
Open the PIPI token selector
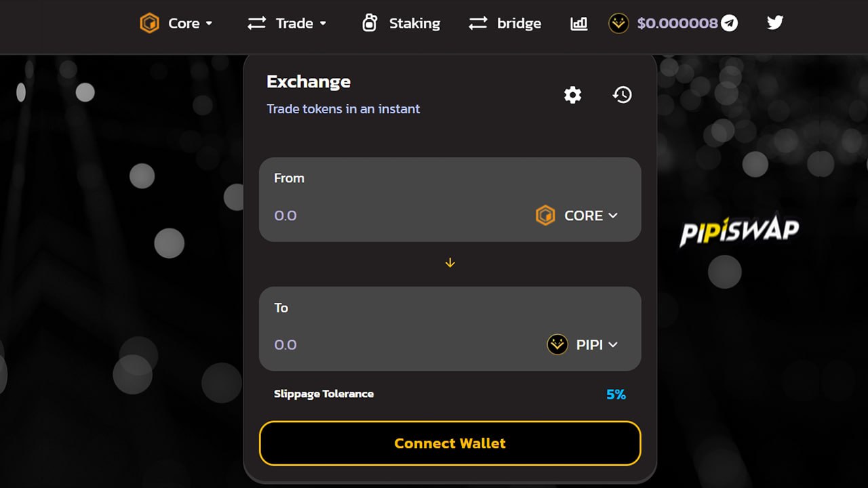(583, 345)
